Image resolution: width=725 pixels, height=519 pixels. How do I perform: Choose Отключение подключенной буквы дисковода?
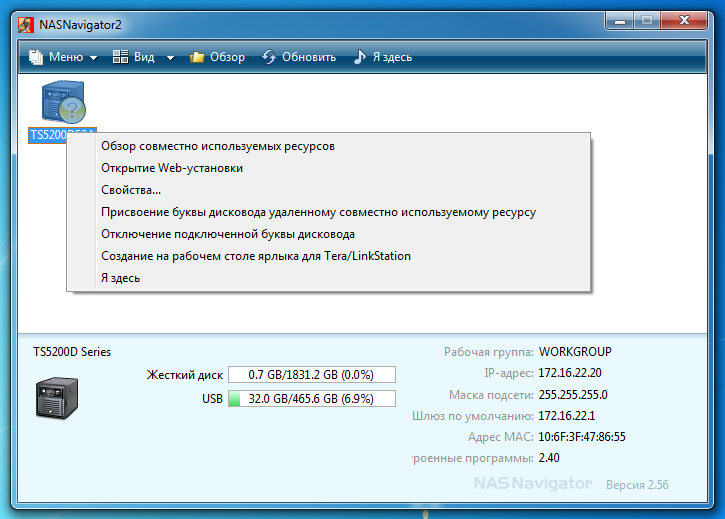coord(328,234)
